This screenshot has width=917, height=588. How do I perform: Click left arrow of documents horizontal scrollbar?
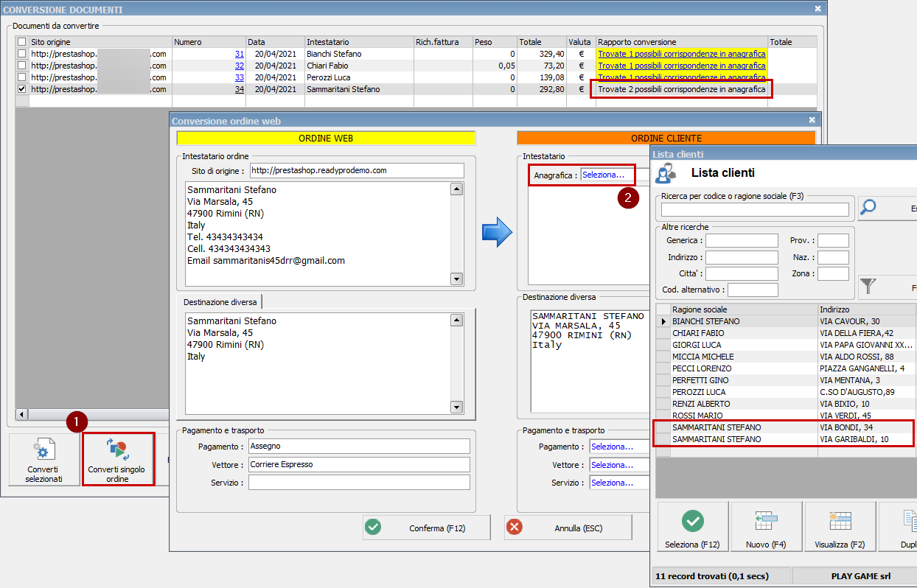(22, 414)
